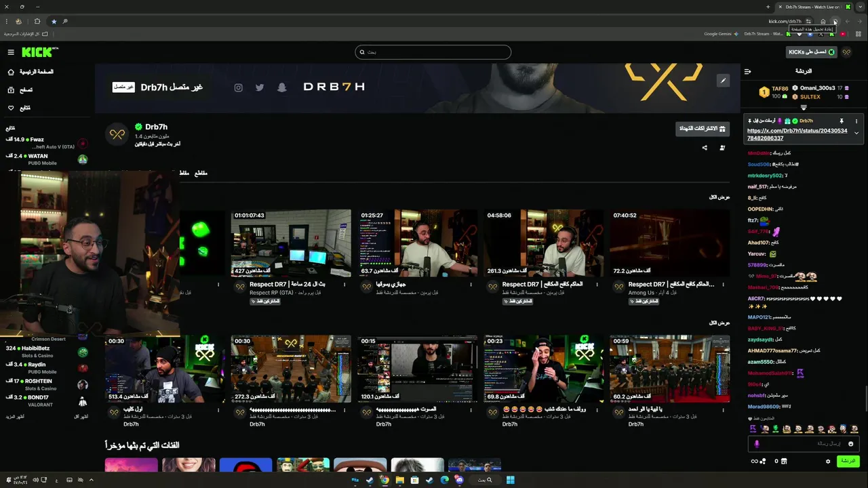The width and height of the screenshot is (868, 488).
Task: Click the browser reload button
Action: (x=835, y=21)
